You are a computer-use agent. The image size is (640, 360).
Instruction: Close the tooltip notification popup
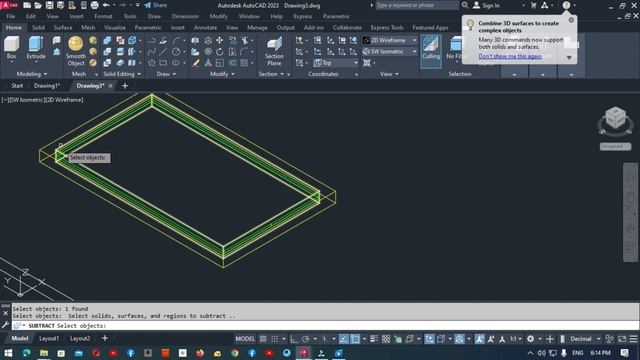(571, 20)
